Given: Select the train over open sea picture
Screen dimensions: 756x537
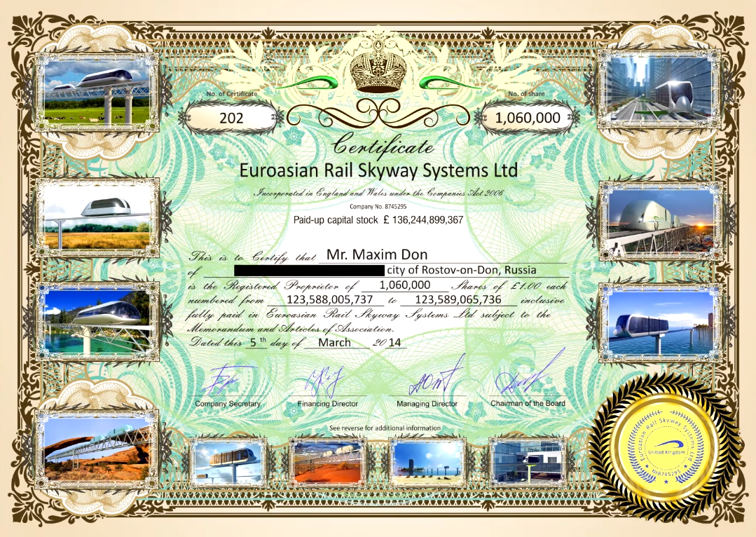Looking at the screenshot, I should click(x=660, y=322).
